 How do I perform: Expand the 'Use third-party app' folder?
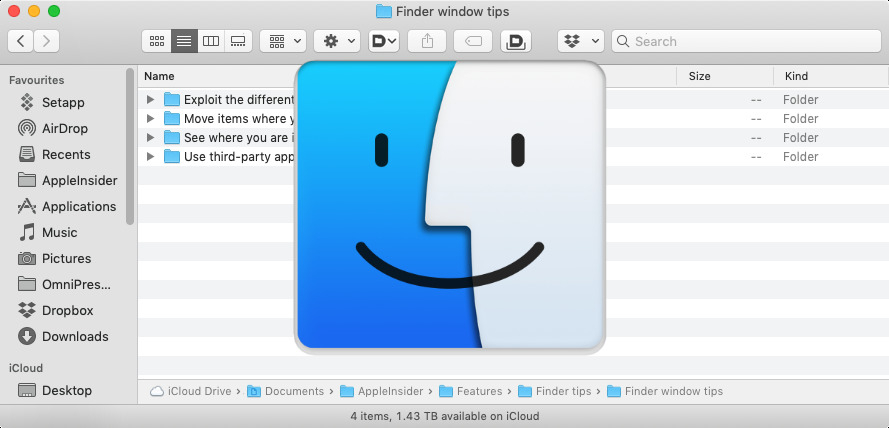(x=150, y=157)
